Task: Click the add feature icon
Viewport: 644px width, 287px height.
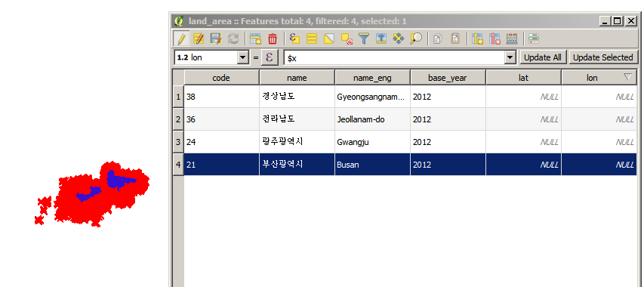Action: coord(255,39)
